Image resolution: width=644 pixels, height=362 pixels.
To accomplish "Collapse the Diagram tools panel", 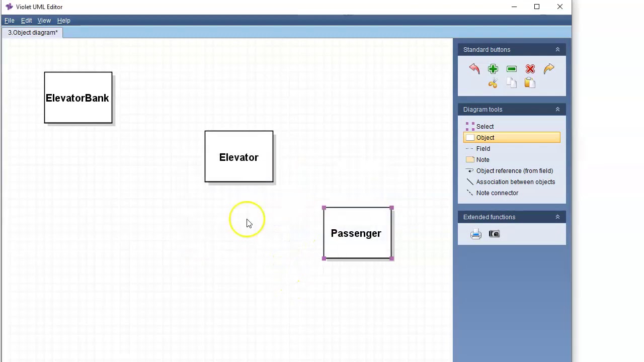I will [557, 109].
